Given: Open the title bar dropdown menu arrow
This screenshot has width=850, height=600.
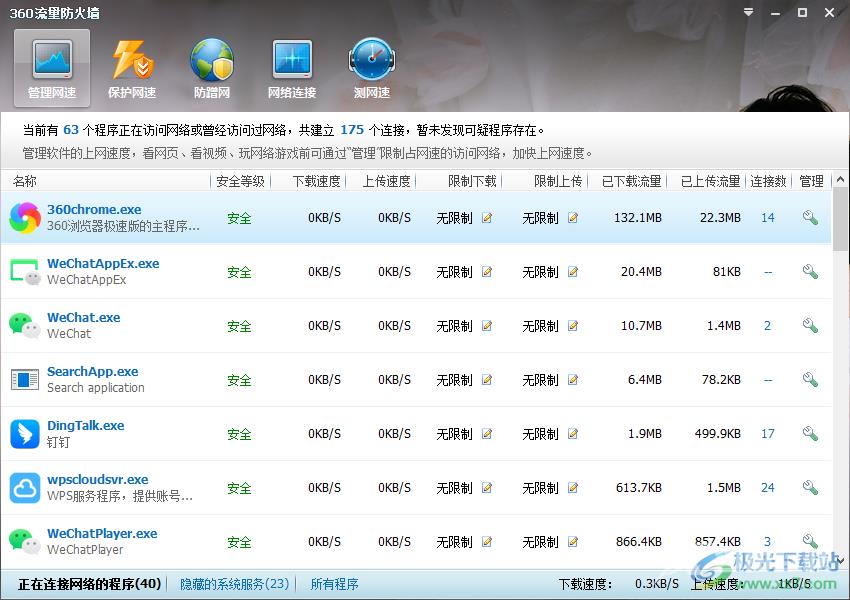Looking at the screenshot, I should pos(749,12).
